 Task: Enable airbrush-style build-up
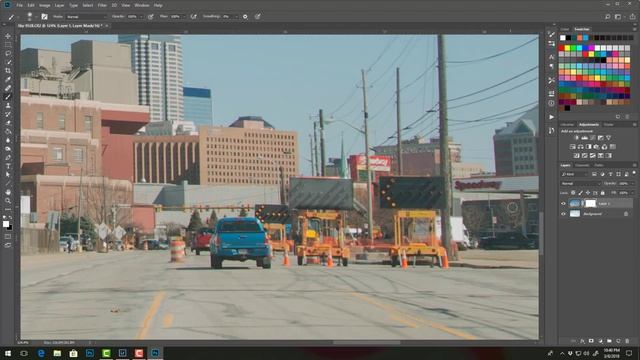193,17
